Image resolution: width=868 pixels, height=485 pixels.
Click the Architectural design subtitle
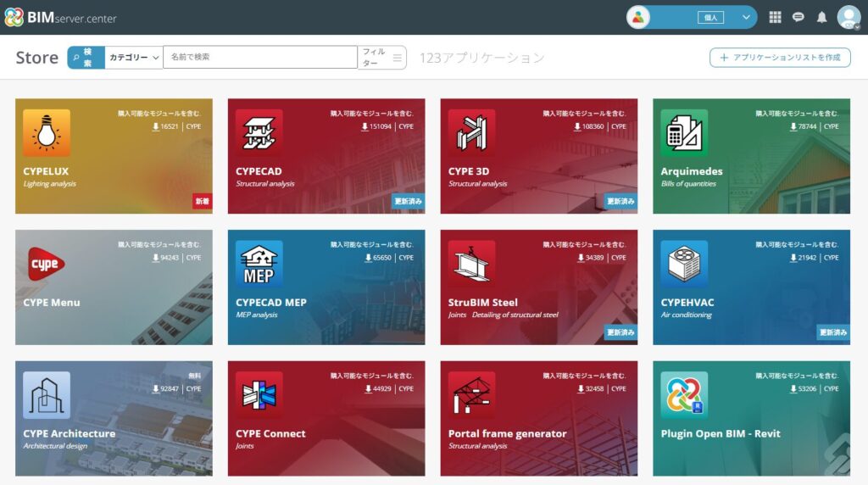(55, 446)
